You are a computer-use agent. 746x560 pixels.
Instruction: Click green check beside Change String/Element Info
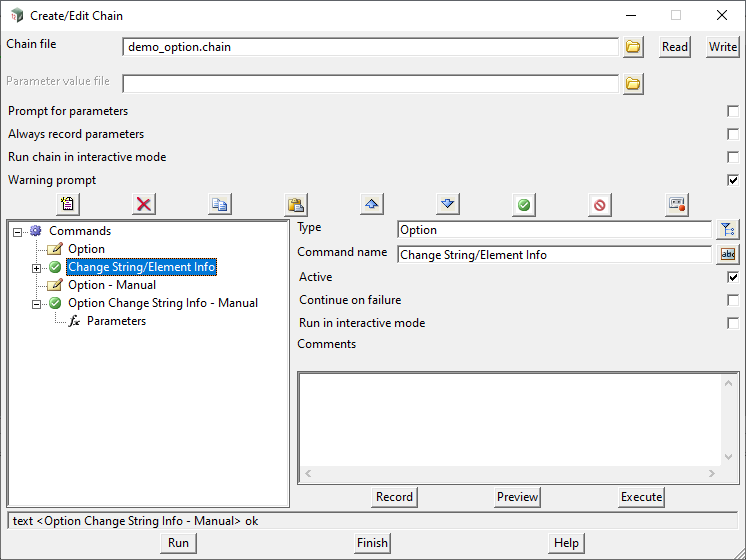(x=55, y=267)
